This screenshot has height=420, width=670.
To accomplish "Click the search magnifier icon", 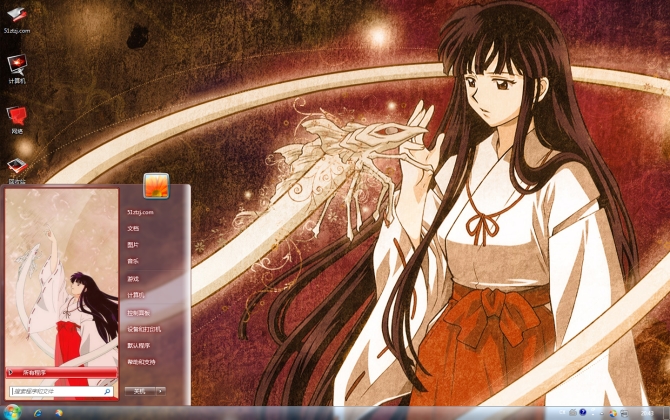I will click(x=107, y=391).
